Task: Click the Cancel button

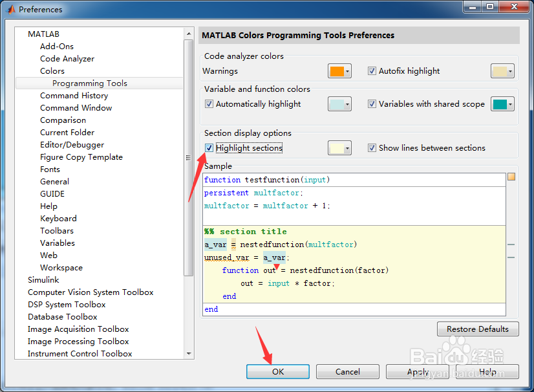Action: [348, 371]
